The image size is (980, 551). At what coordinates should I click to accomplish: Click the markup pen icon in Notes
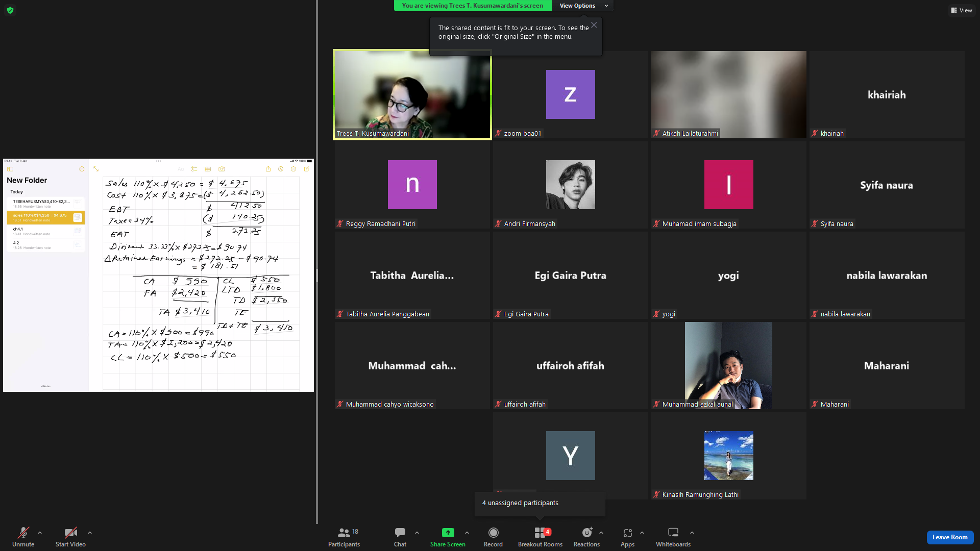(x=281, y=169)
